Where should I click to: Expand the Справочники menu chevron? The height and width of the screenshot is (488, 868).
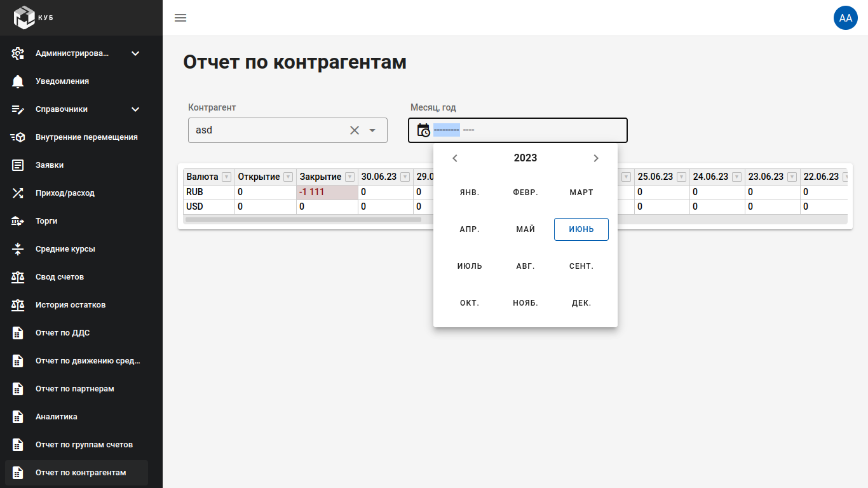click(x=135, y=109)
